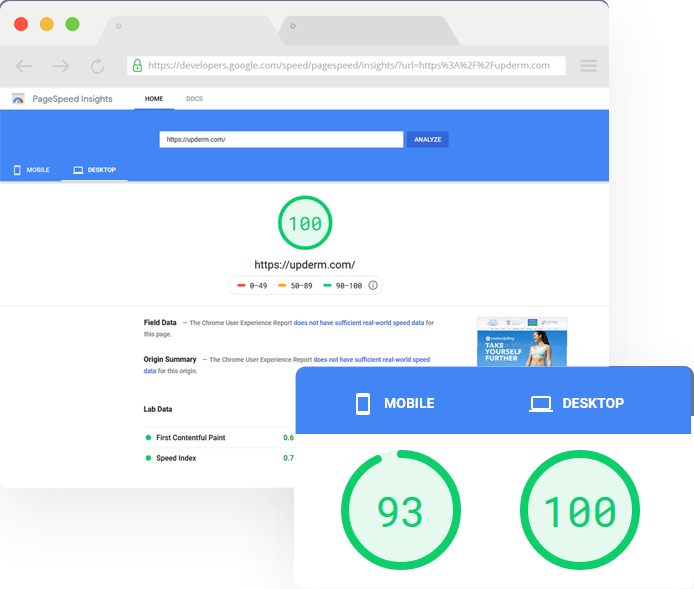This screenshot has width=694, height=589.
Task: Click the https://upderm.com/ heading below score
Action: tap(305, 265)
